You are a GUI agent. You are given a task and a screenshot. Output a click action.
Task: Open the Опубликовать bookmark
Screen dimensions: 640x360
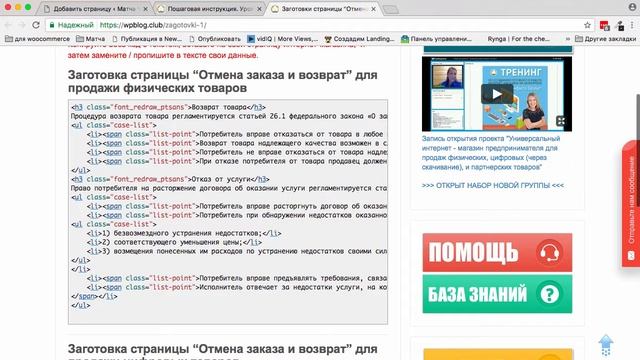tap(215, 39)
